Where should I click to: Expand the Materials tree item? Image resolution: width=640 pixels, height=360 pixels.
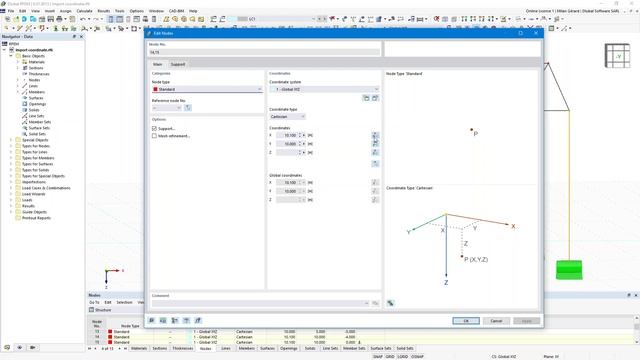tap(18, 62)
